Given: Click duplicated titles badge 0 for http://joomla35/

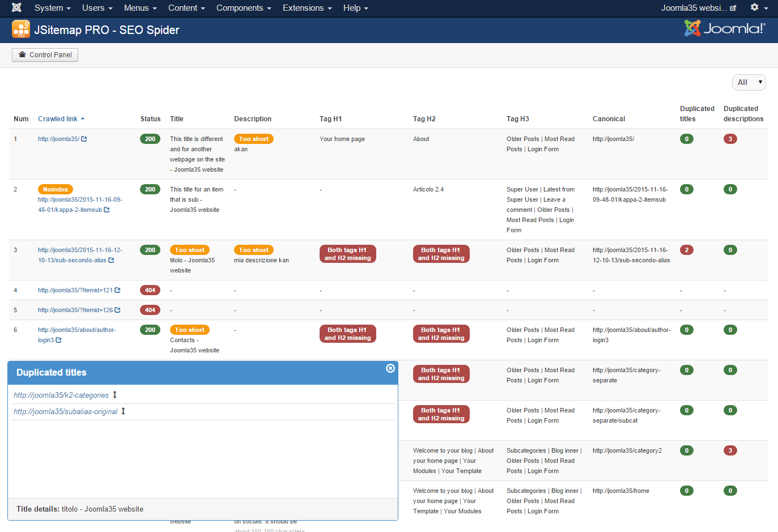Looking at the screenshot, I should 687,139.
